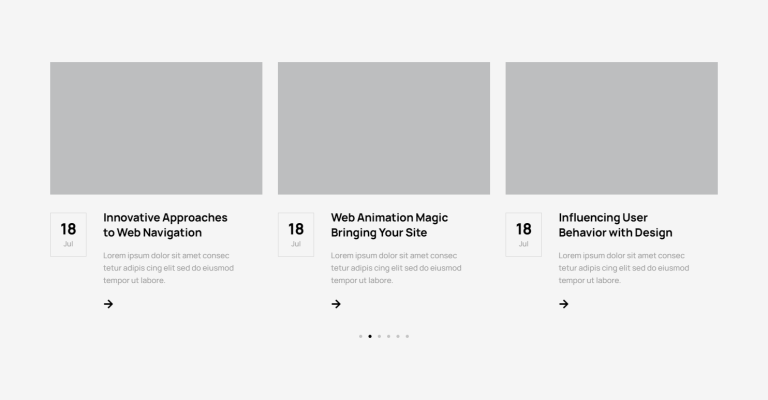Image resolution: width=768 pixels, height=400 pixels.
Task: Go to the first carousel pagination dot
Action: tap(360, 336)
